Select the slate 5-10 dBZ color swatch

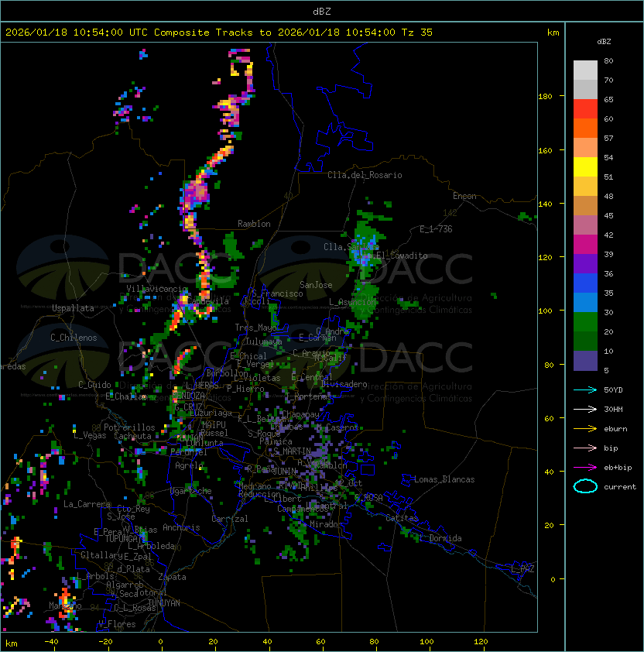[585, 361]
